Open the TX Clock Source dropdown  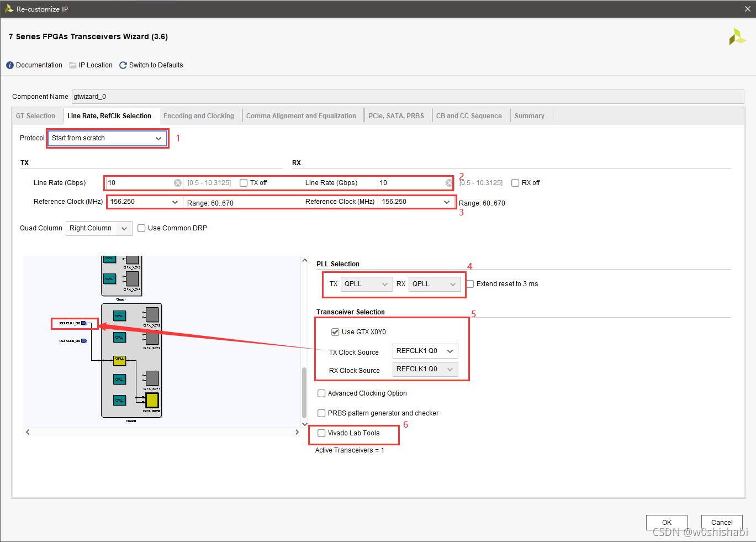pos(425,351)
